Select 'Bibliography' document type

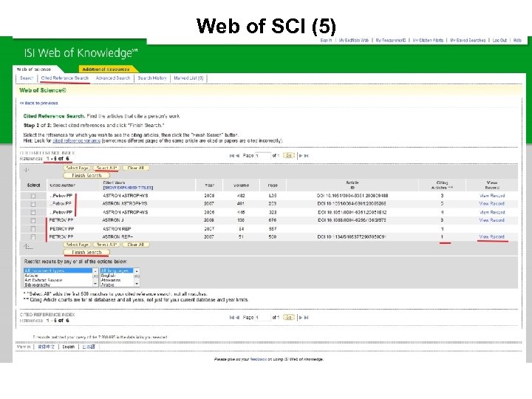[58, 284]
